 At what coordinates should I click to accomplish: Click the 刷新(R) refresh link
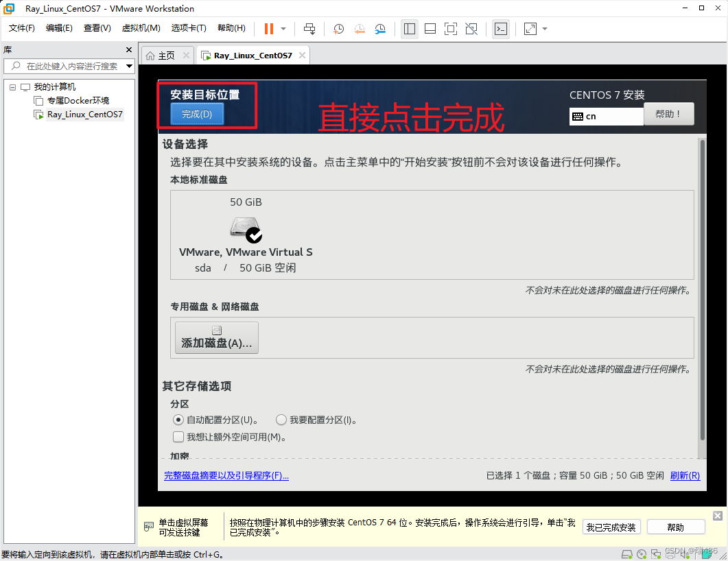[x=685, y=476]
